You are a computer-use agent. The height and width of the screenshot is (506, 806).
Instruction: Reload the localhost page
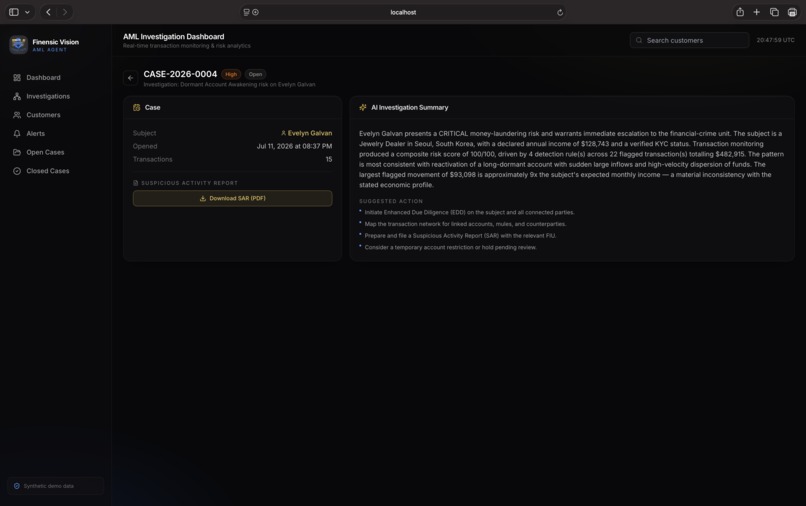560,12
